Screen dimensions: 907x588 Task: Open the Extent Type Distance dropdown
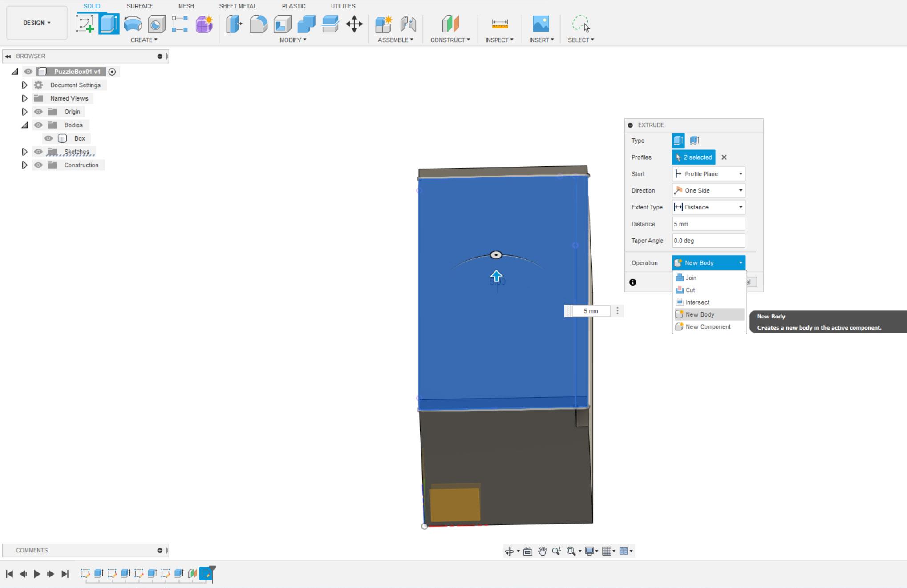(x=709, y=207)
